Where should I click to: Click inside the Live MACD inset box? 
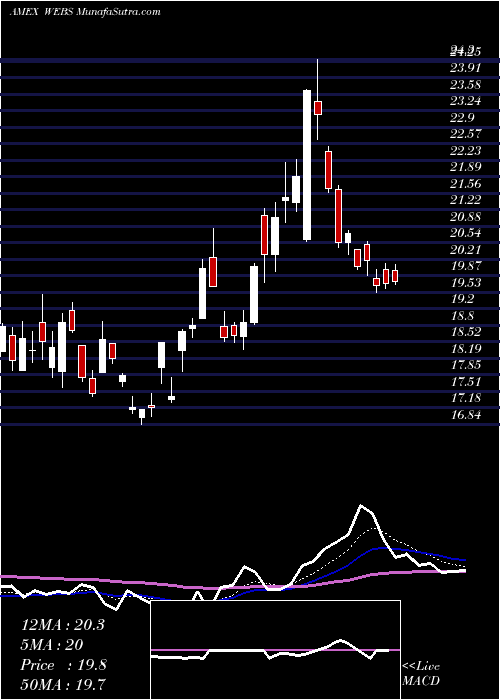pyautogui.click(x=275, y=650)
